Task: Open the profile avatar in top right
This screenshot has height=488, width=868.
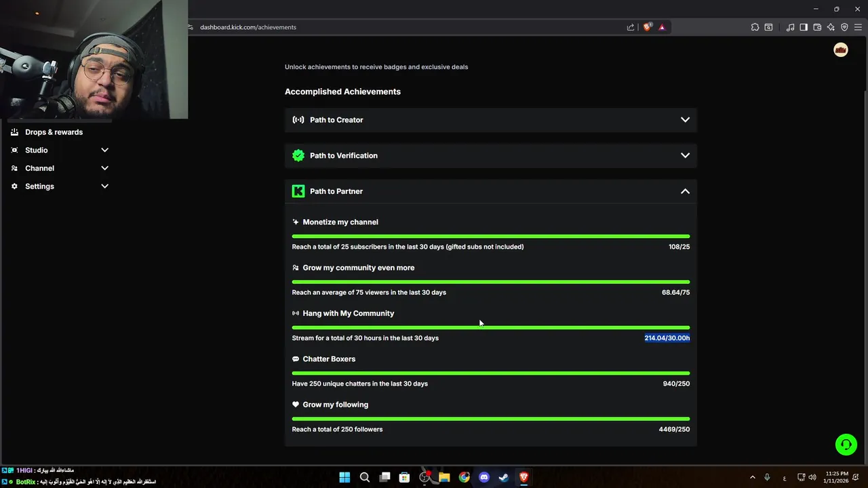Action: point(841,49)
